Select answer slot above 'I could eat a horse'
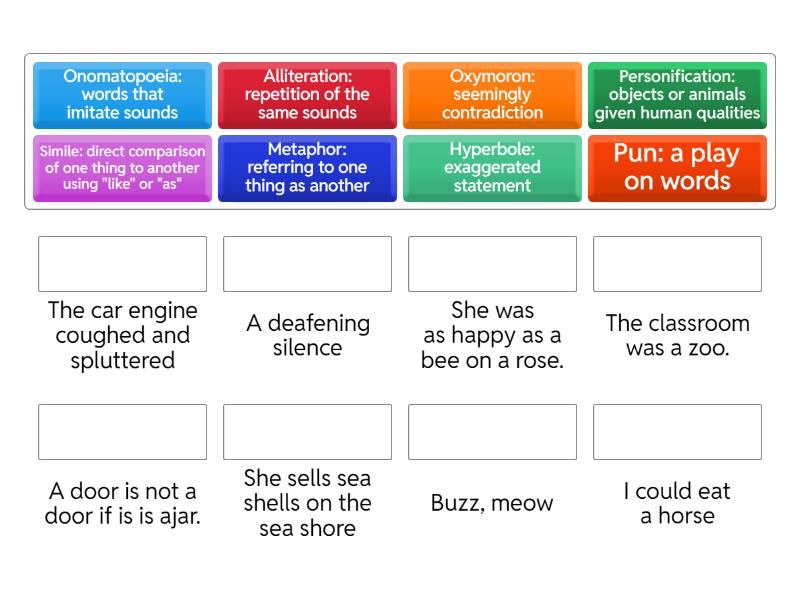This screenshot has height=600, width=800. (x=677, y=432)
